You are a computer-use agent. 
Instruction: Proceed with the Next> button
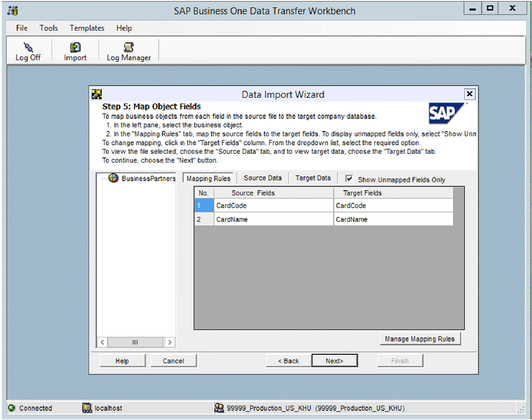(x=334, y=361)
